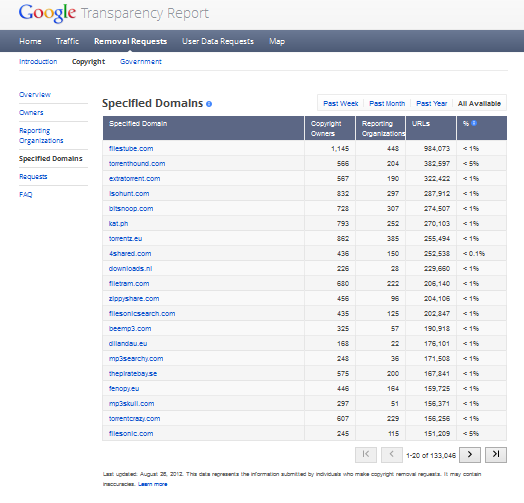
Task: Open the torrentz.eu domain link
Action: 125,239
